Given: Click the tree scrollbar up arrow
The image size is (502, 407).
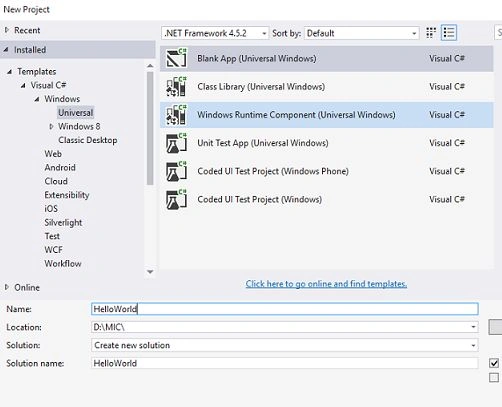Looking at the screenshot, I should pyautogui.click(x=150, y=66).
